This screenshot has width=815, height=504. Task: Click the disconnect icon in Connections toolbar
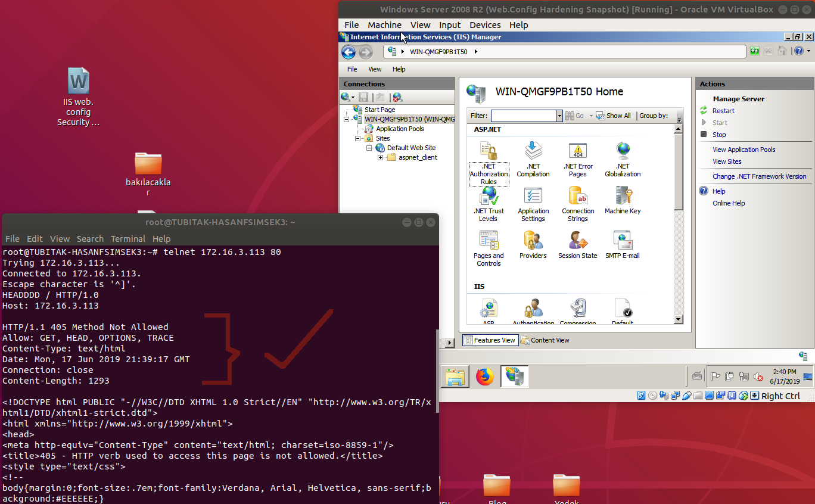[x=397, y=97]
